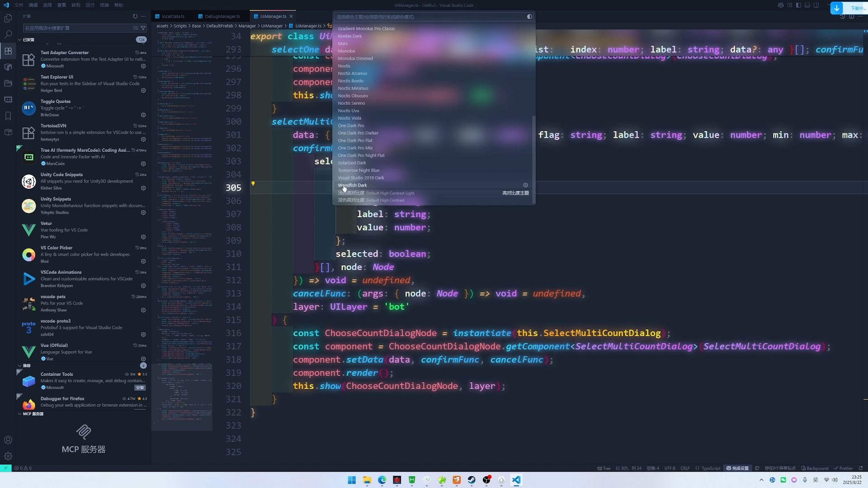Toggle secondary side bar visibility
Image resolution: width=868 pixels, height=488 pixels.
point(816,5)
